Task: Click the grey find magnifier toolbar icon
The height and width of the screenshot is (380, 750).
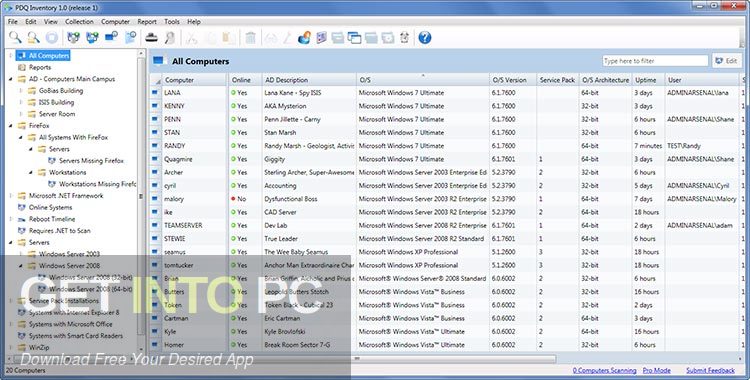Action: [x=170, y=37]
